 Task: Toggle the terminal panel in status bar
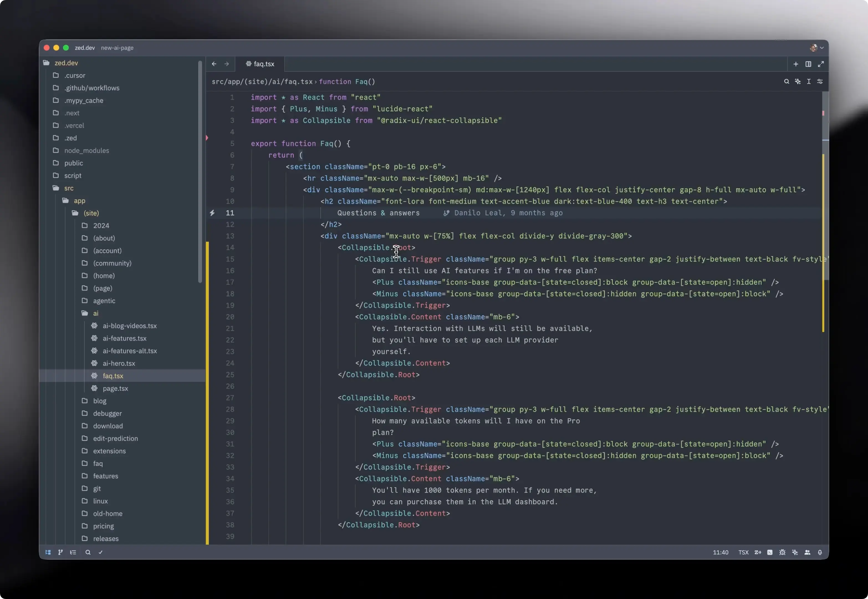pos(770,552)
